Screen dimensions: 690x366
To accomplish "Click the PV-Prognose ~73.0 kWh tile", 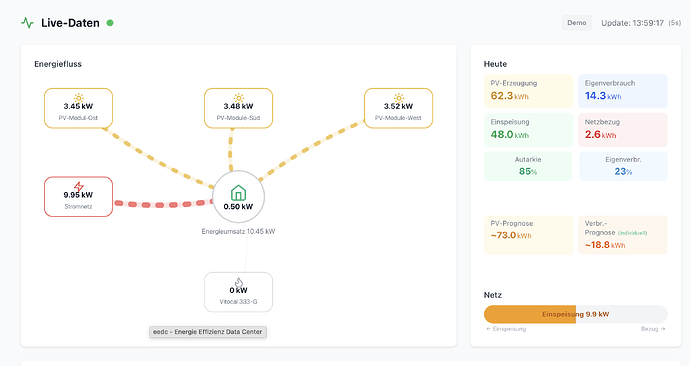I will 528,235.
